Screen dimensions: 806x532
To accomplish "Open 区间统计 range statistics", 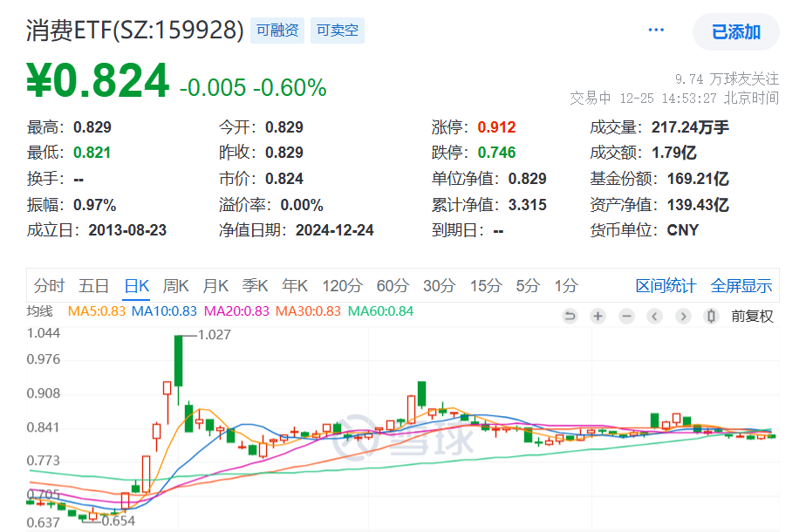I will click(x=666, y=285).
